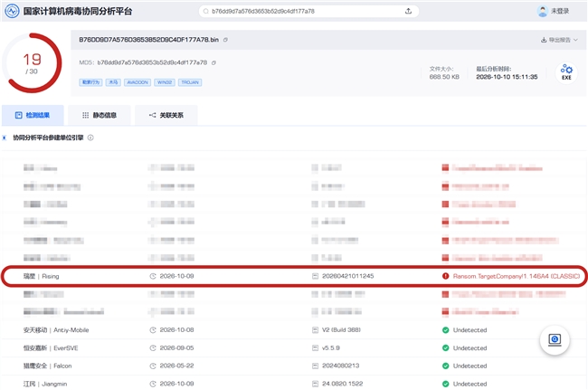Click the red alert icon in Rising row
The image size is (588, 390).
(x=445, y=276)
